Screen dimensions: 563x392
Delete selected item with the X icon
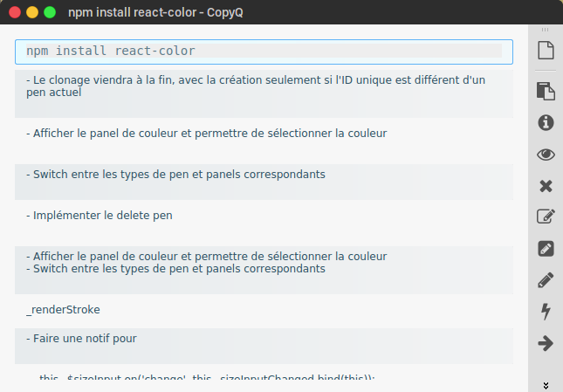pos(546,186)
